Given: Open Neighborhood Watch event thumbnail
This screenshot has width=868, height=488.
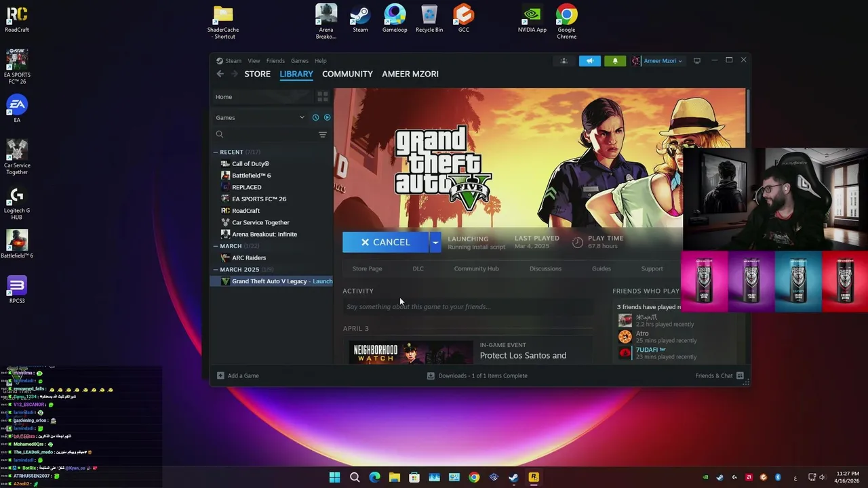Looking at the screenshot, I should [411, 352].
